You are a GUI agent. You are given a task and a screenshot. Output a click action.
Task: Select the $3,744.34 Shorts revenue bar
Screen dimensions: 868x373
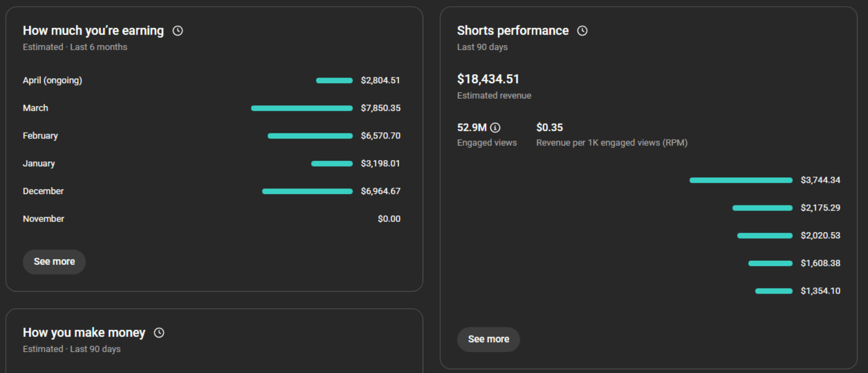click(741, 180)
